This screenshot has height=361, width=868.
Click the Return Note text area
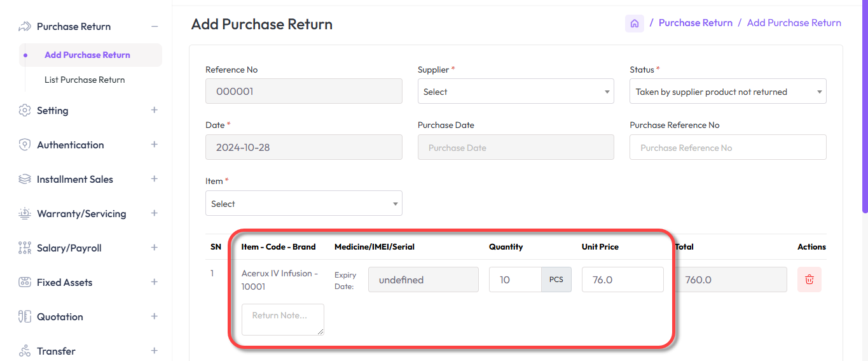(x=282, y=319)
